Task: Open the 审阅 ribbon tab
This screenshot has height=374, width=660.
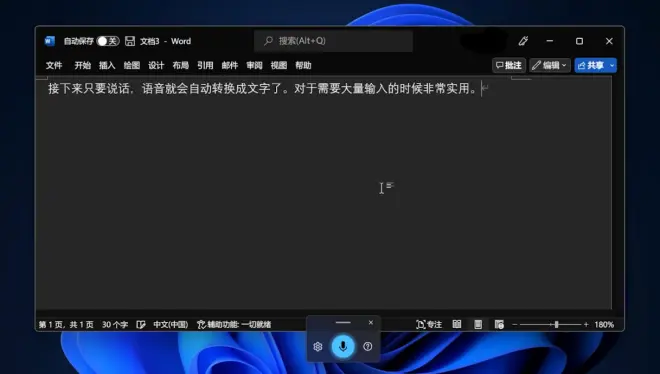Action: pyautogui.click(x=254, y=65)
